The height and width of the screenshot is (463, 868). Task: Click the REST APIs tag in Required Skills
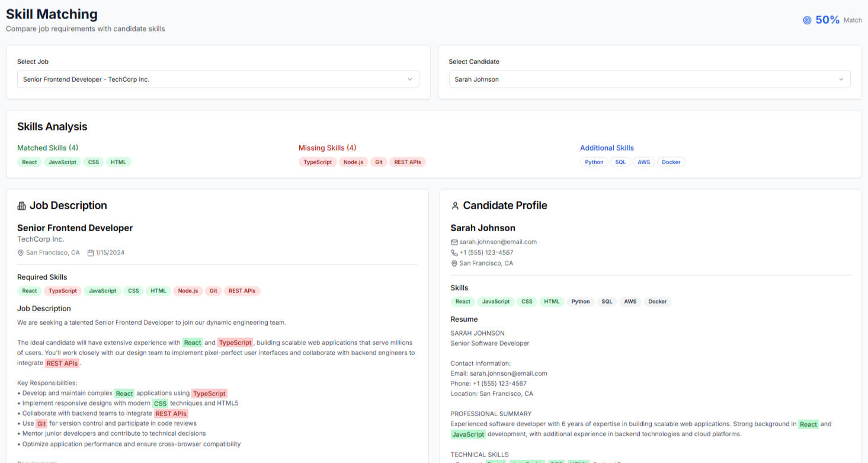point(242,290)
